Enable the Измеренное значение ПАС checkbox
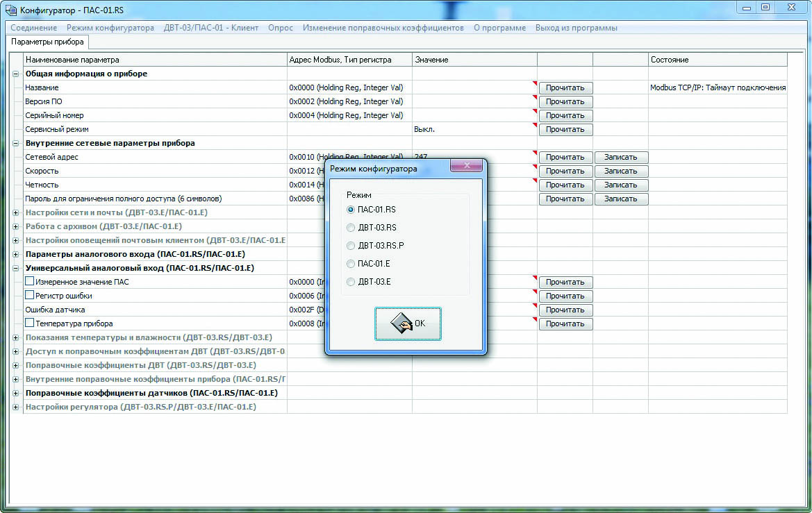The height and width of the screenshot is (513, 812). click(x=30, y=282)
